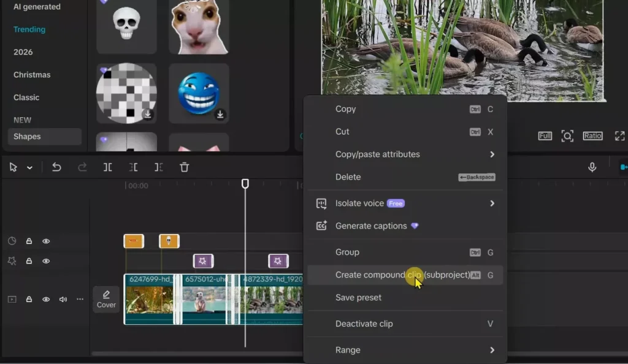Toggle visibility of the effects track

tap(46, 260)
